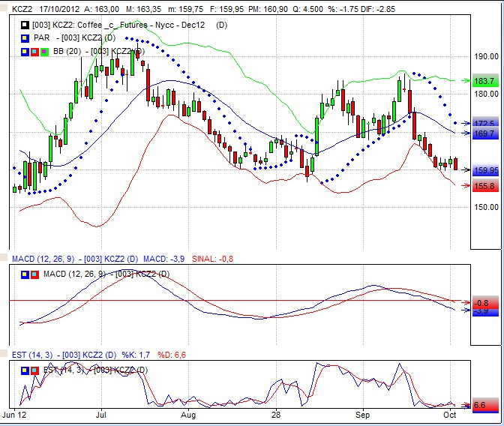Click the blue MACD line legend icon
This screenshot has width=504, height=426.
(24, 274)
